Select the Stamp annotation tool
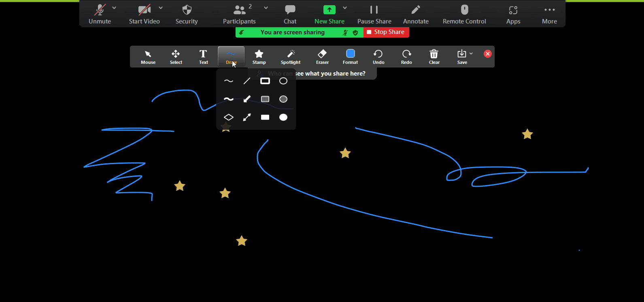Viewport: 644px width, 302px height. click(x=259, y=56)
